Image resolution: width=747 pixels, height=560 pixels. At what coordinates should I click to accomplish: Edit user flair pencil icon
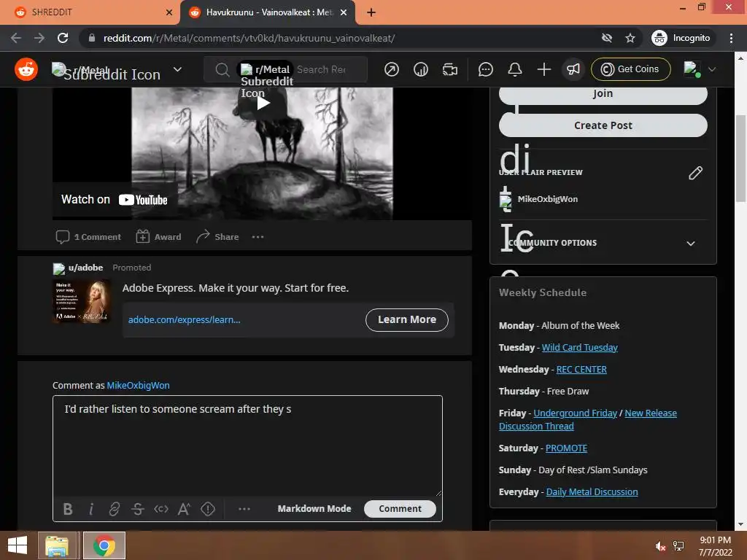(695, 173)
